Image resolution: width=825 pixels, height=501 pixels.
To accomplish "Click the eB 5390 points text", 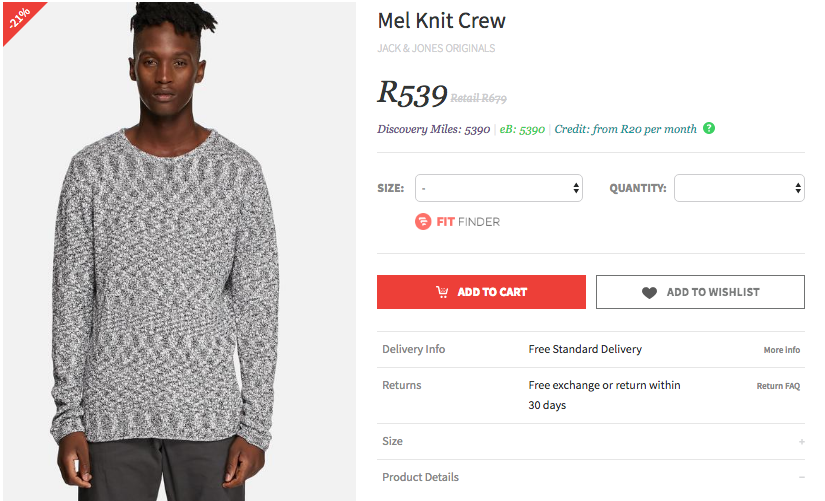I will pyautogui.click(x=521, y=129).
